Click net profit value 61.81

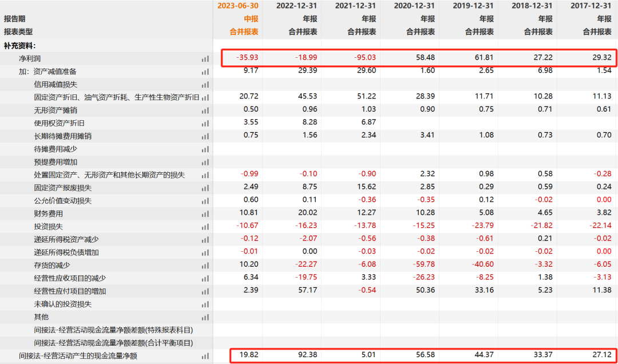click(484, 58)
